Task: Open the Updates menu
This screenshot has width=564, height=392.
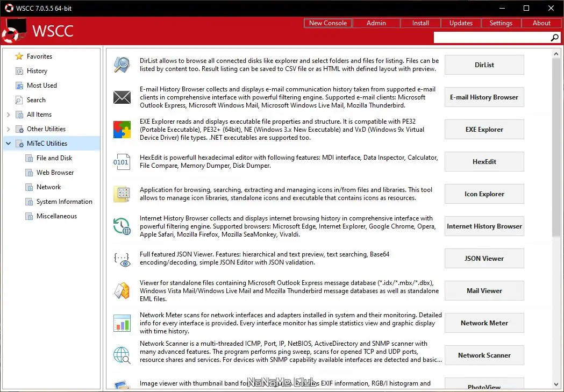Action: click(461, 23)
